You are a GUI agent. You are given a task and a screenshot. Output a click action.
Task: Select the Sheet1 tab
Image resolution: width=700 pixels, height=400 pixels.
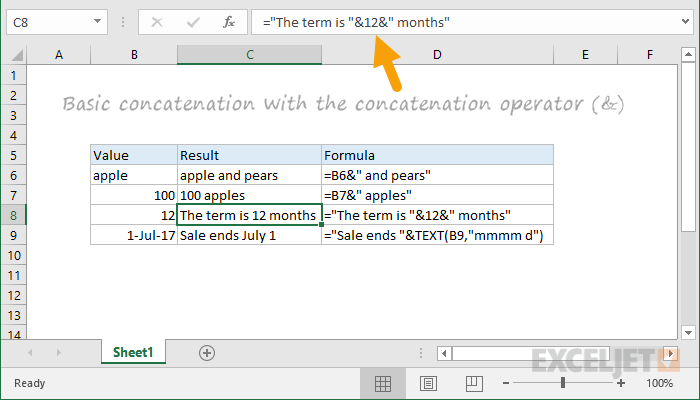(133, 352)
